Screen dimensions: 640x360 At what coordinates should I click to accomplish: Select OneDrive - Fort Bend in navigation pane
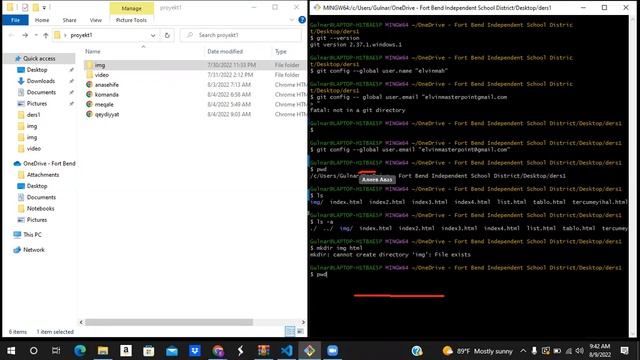tap(49, 163)
